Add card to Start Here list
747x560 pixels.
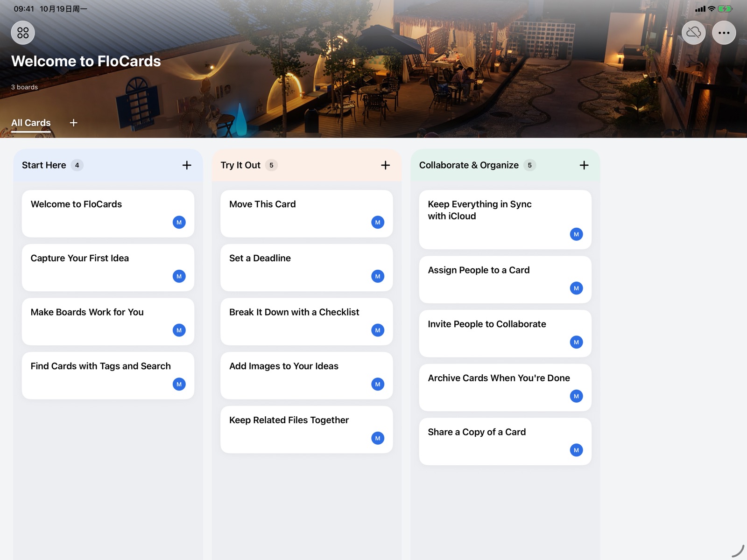tap(187, 165)
